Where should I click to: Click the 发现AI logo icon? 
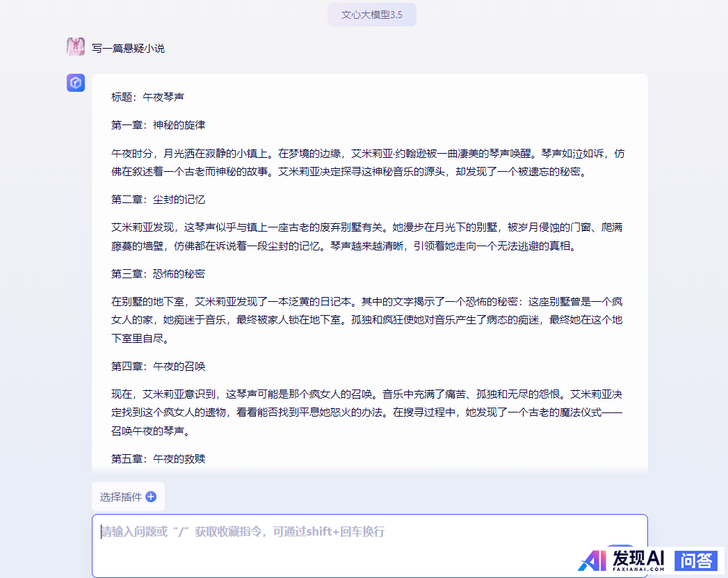coord(592,559)
